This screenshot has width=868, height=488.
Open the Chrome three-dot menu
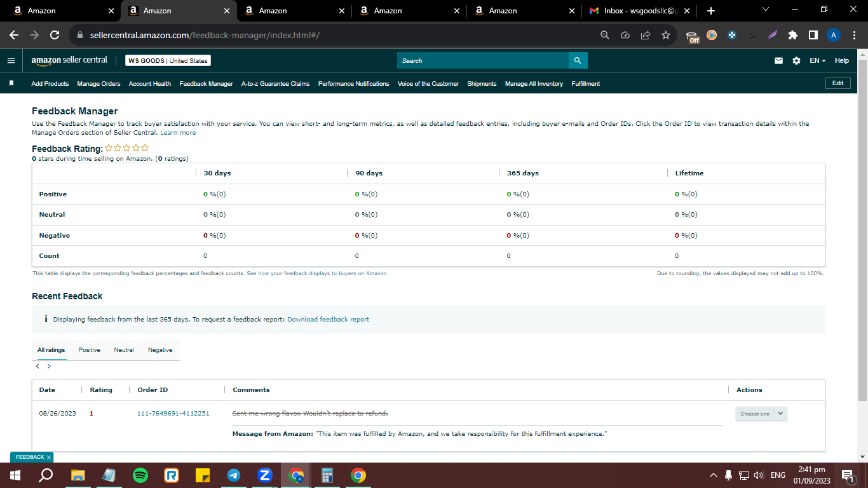click(x=854, y=36)
